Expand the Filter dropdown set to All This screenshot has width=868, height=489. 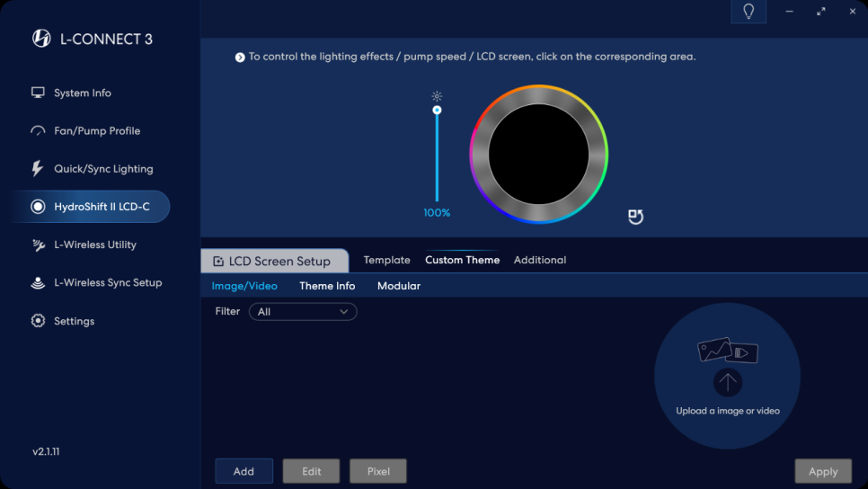click(x=303, y=312)
